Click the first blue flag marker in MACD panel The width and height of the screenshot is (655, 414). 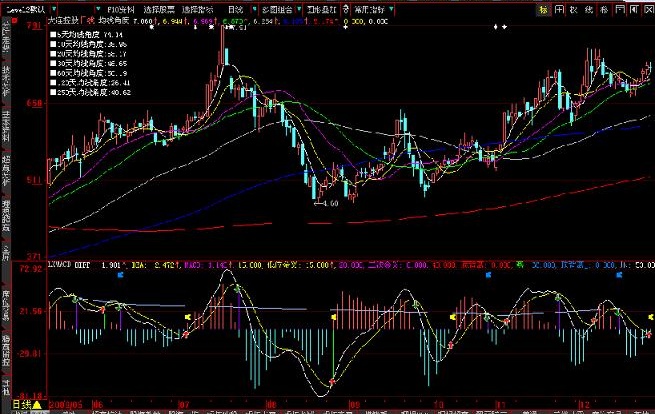click(x=121, y=275)
